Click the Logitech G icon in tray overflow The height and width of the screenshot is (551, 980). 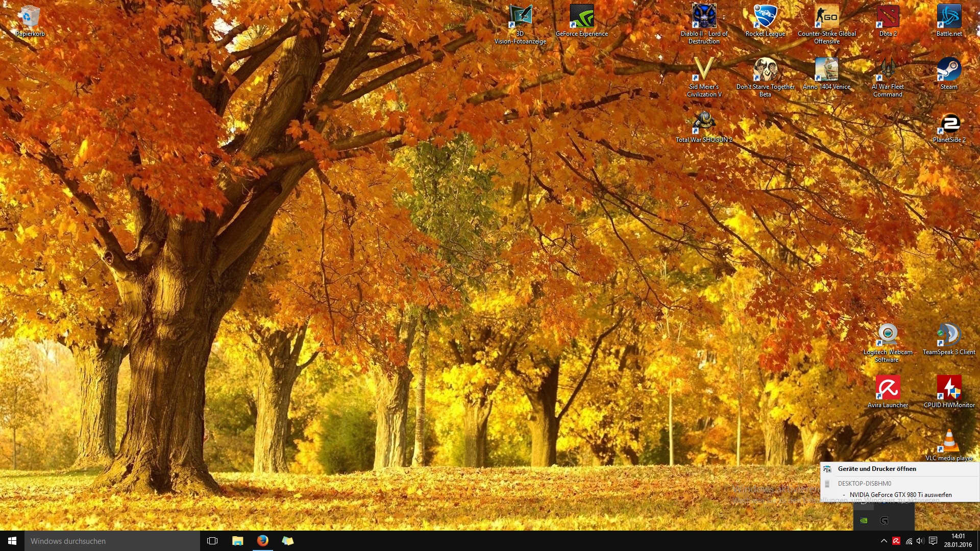coord(884,520)
